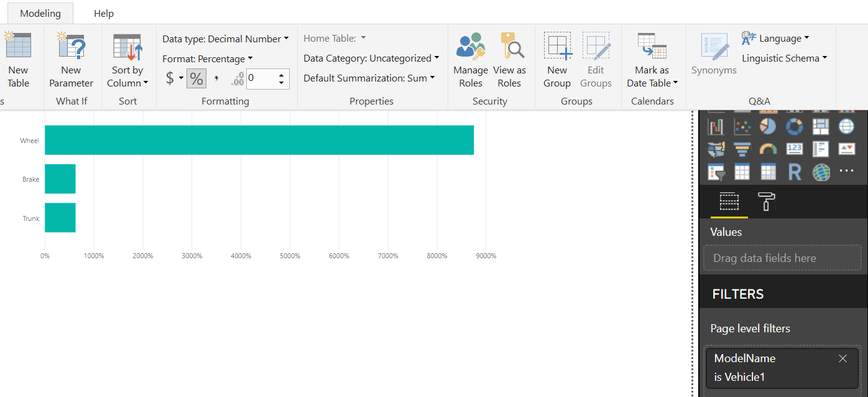Remove the ModelName page filter
The width and height of the screenshot is (868, 397).
(x=843, y=358)
